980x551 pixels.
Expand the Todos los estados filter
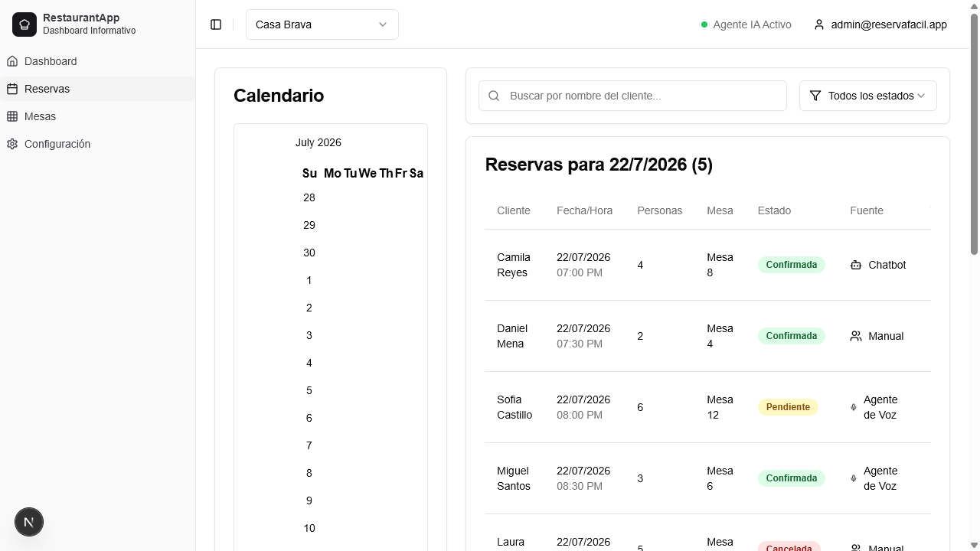click(x=868, y=96)
